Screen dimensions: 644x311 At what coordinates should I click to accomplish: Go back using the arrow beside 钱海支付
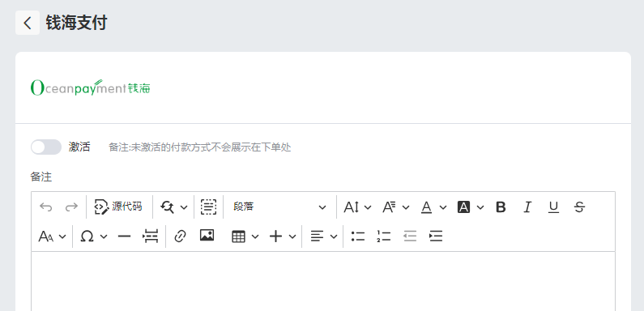pos(28,23)
